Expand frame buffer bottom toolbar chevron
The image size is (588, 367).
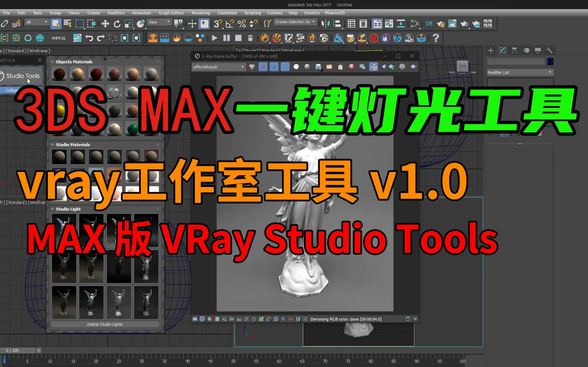click(x=415, y=319)
